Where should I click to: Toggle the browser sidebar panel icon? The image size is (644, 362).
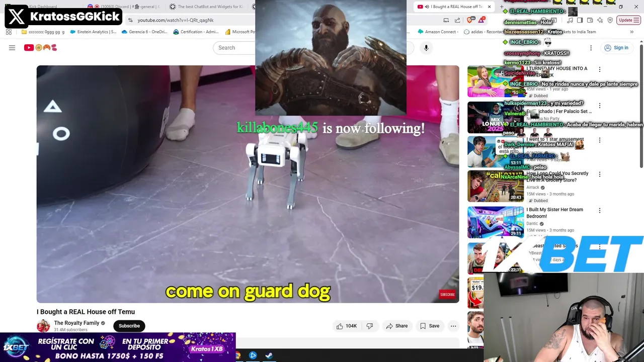[580, 20]
